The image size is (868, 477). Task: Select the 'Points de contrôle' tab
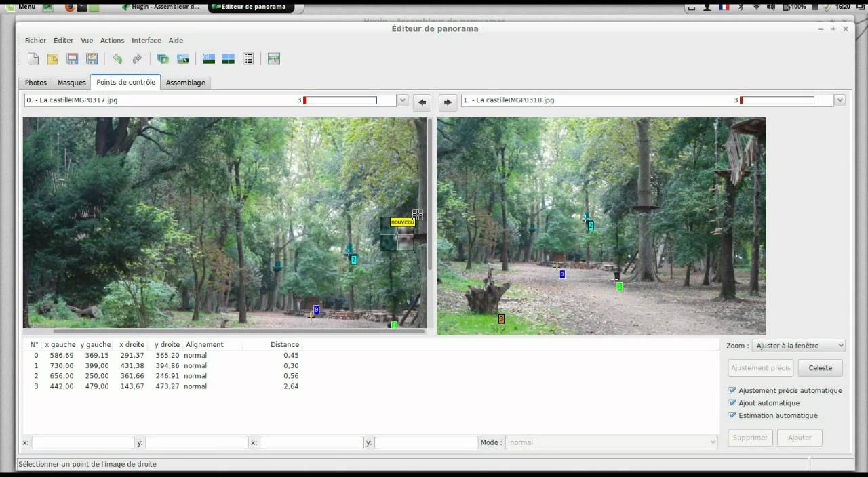click(125, 82)
